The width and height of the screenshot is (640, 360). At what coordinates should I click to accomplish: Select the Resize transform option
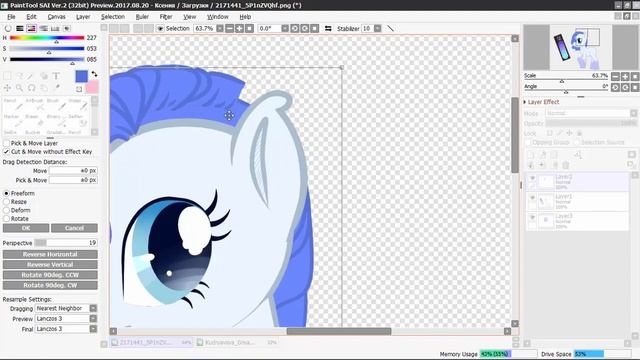coord(6,202)
